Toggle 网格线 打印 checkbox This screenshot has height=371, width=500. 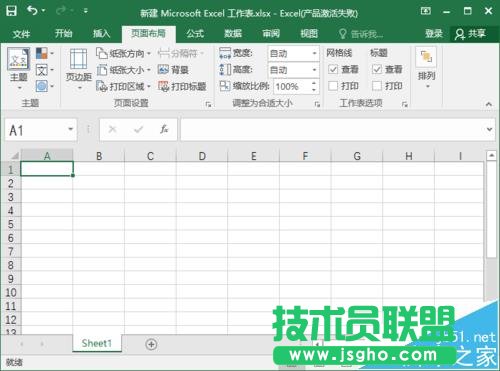[333, 86]
